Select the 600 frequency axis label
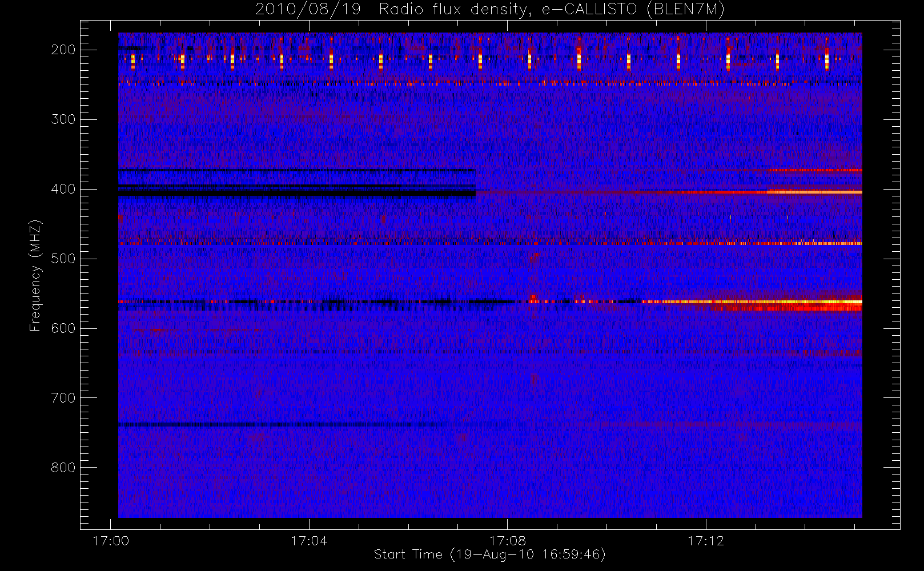The height and width of the screenshot is (571, 924). click(x=63, y=328)
